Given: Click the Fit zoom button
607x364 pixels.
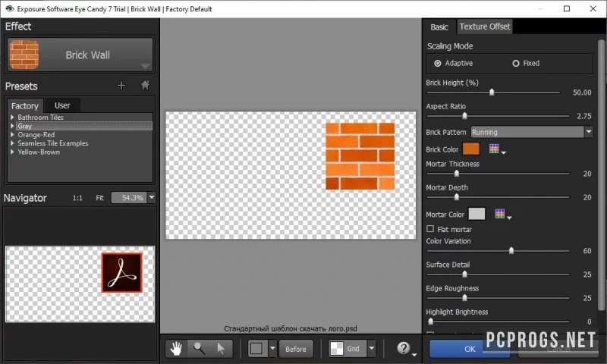Looking at the screenshot, I should pos(99,198).
